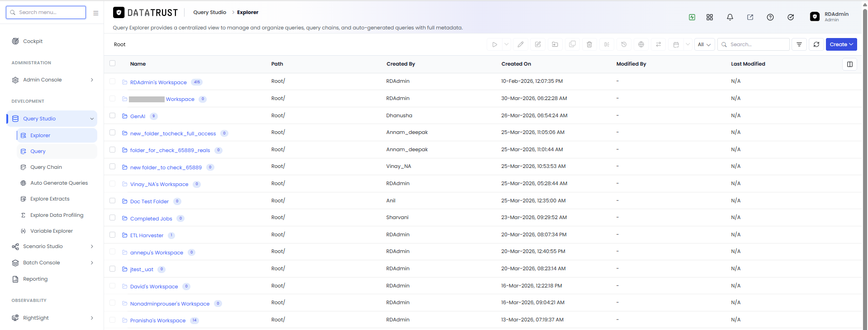
Task: Click the column chooser icon in table header
Action: [x=850, y=64]
